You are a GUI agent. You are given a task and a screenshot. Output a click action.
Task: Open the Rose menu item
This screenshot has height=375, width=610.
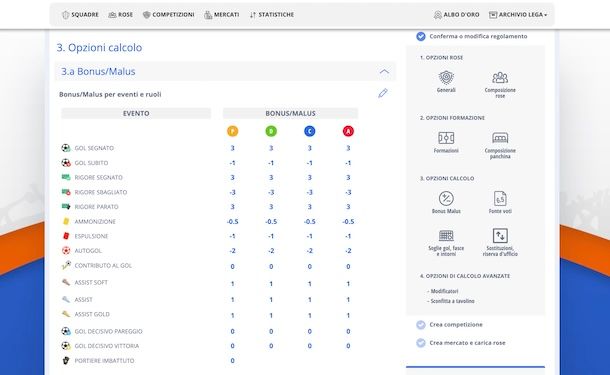click(121, 15)
